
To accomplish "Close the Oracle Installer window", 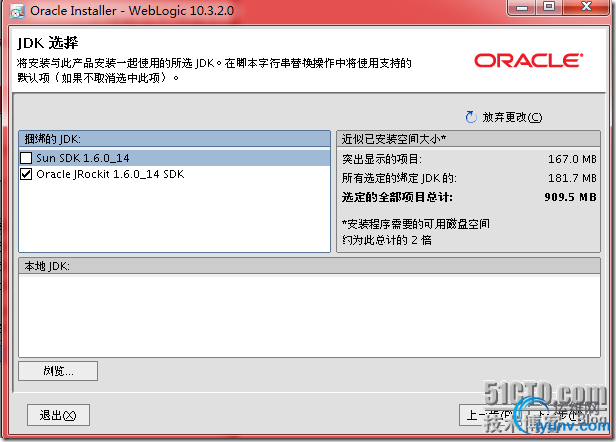I will click(x=586, y=7).
